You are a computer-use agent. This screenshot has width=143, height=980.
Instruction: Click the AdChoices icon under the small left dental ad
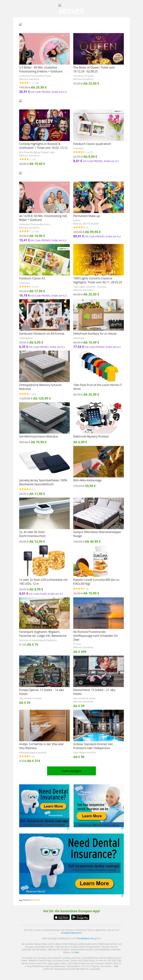68,828
